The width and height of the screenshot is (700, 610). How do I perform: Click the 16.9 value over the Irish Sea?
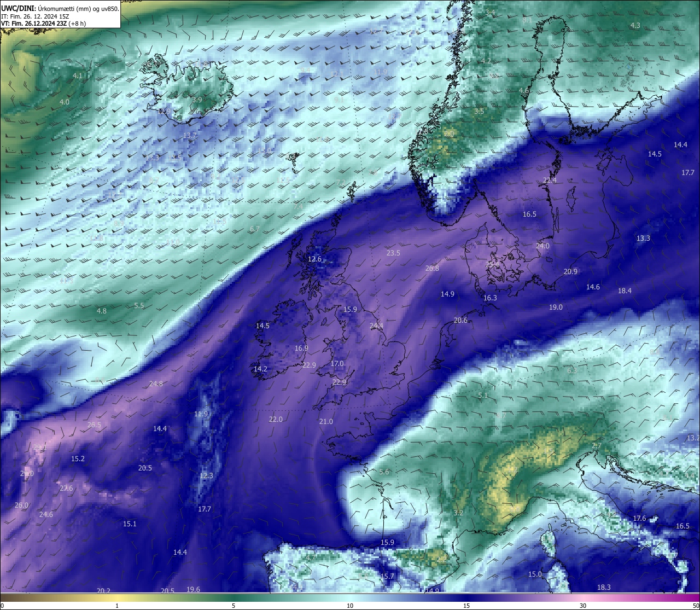301,348
